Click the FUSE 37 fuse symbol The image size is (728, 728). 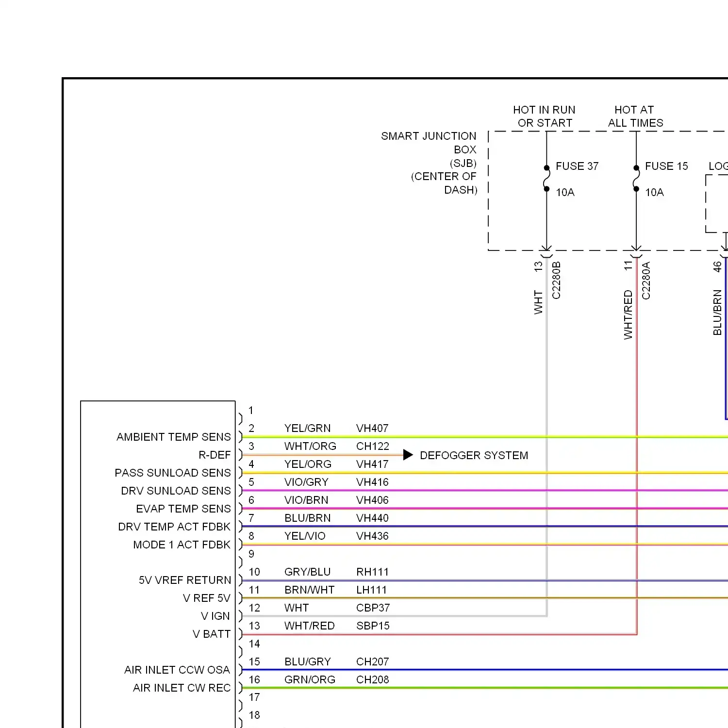pos(546,179)
